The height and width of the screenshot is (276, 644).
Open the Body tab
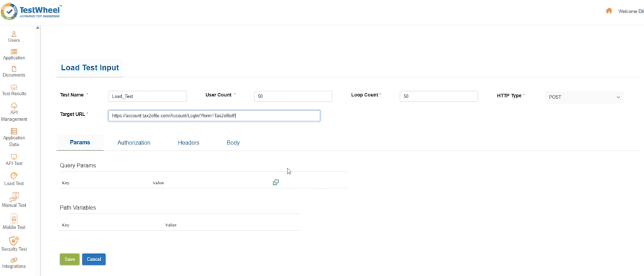pos(233,143)
